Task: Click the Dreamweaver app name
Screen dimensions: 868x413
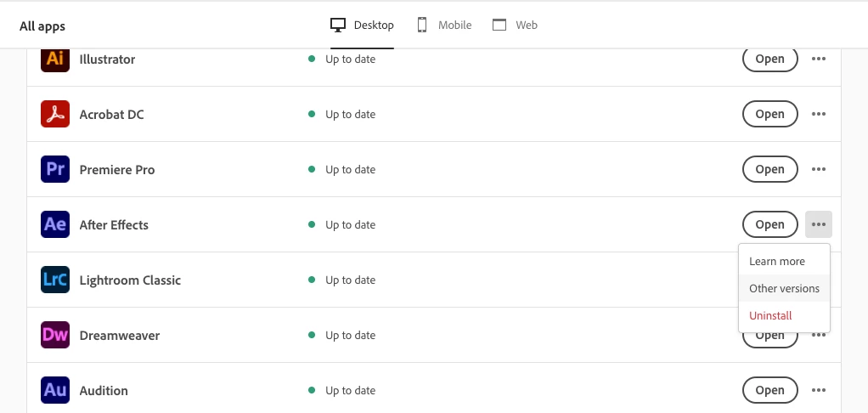Action: [120, 336]
